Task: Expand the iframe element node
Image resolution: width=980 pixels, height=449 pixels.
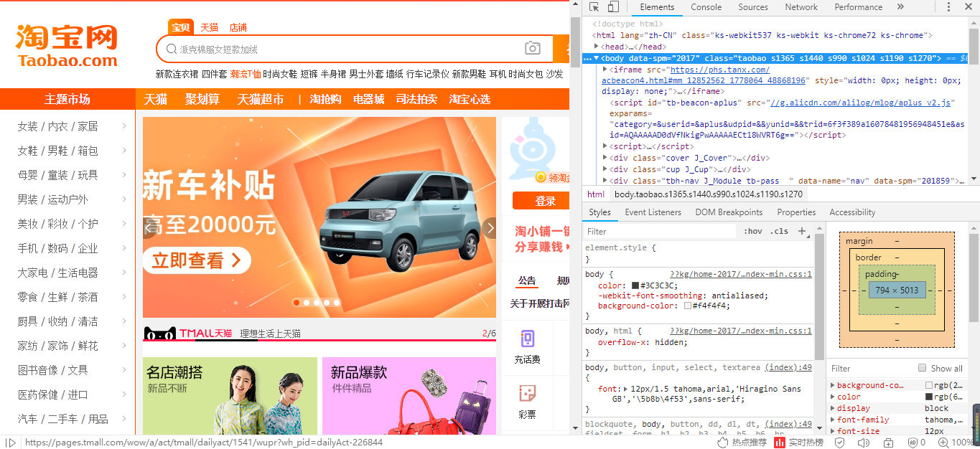Action: 605,70
